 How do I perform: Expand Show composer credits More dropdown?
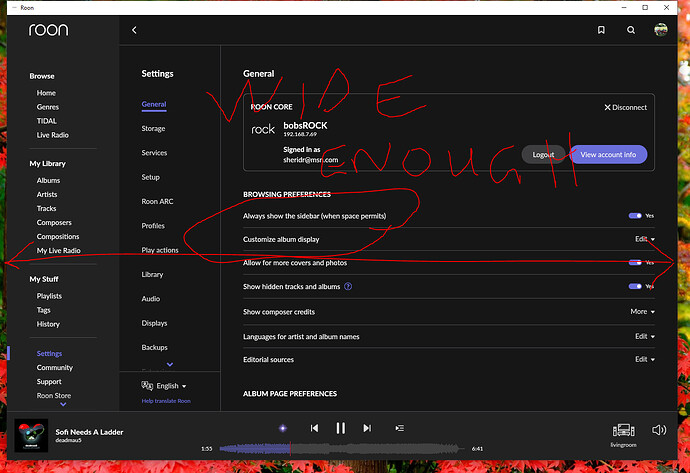tap(642, 311)
